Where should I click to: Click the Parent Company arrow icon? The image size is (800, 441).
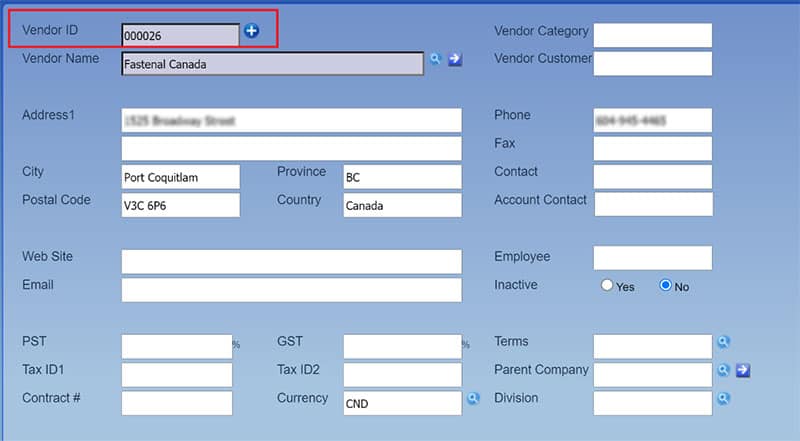743,370
